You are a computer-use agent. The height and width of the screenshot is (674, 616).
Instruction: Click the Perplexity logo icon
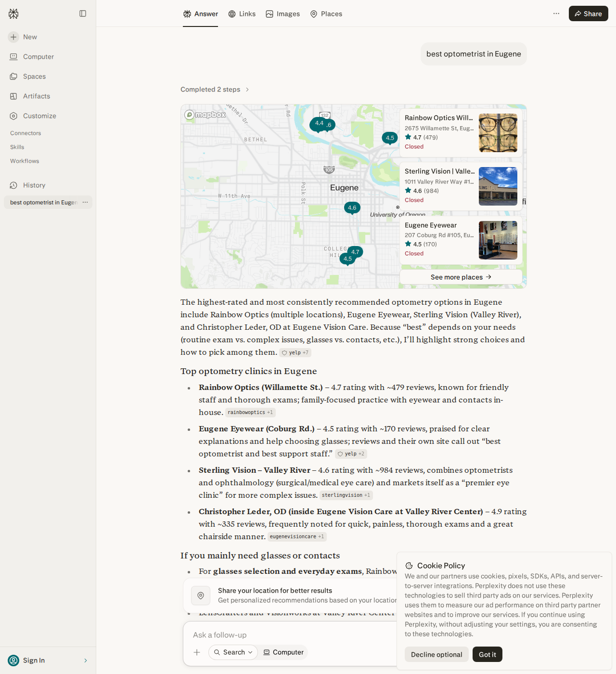pos(13,14)
